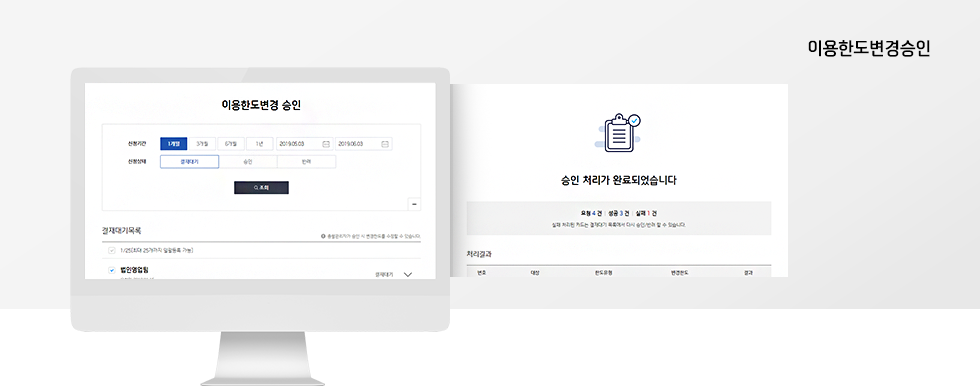Click the clipboard completion icon
Image resolution: width=980 pixels, height=386 pixels.
pyautogui.click(x=618, y=132)
